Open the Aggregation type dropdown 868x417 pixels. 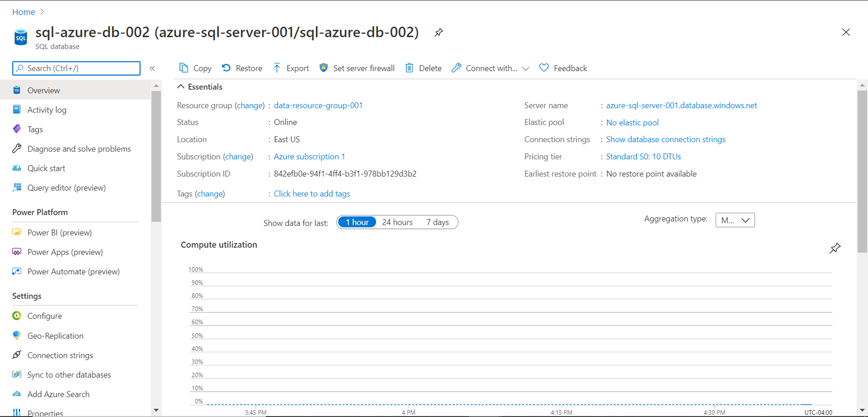[x=735, y=220]
